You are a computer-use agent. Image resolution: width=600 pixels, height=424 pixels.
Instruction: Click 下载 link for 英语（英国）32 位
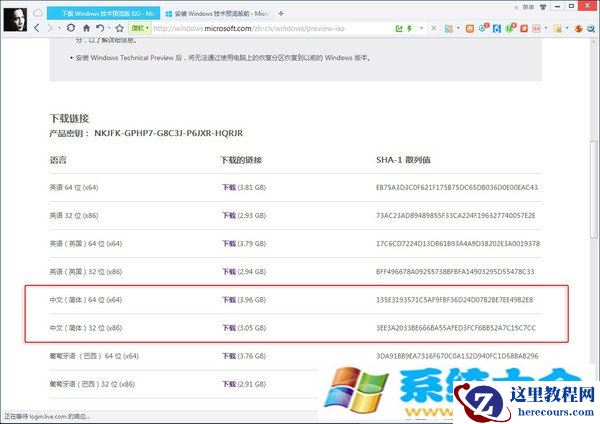tap(229, 272)
